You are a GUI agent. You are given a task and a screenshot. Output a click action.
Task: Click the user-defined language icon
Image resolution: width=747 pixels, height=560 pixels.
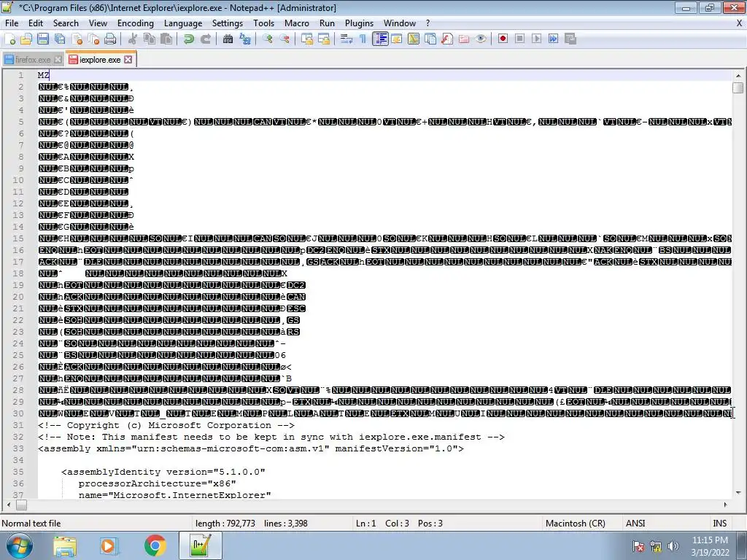396,39
